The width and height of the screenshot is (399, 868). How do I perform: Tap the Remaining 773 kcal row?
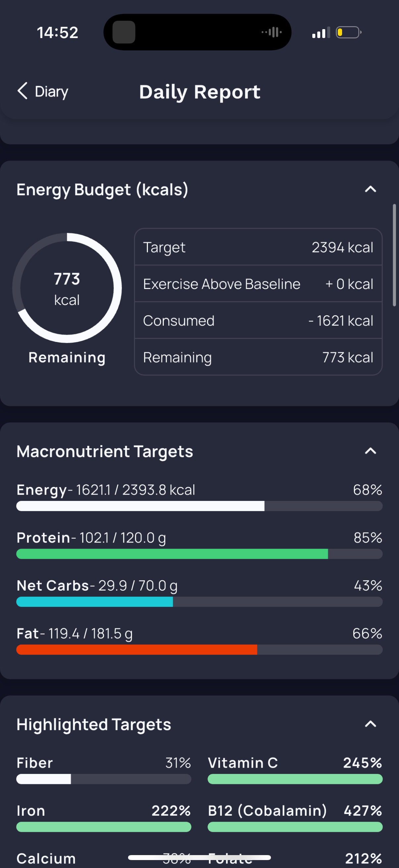point(258,357)
